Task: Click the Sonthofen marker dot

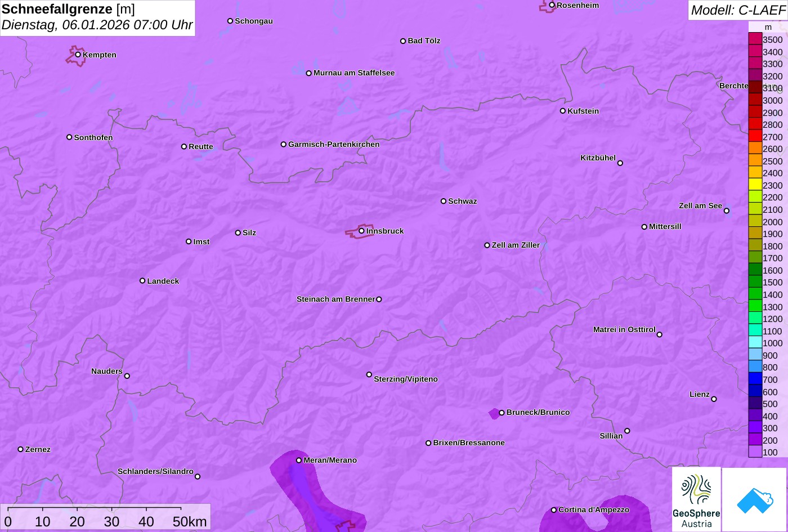Action: [69, 137]
